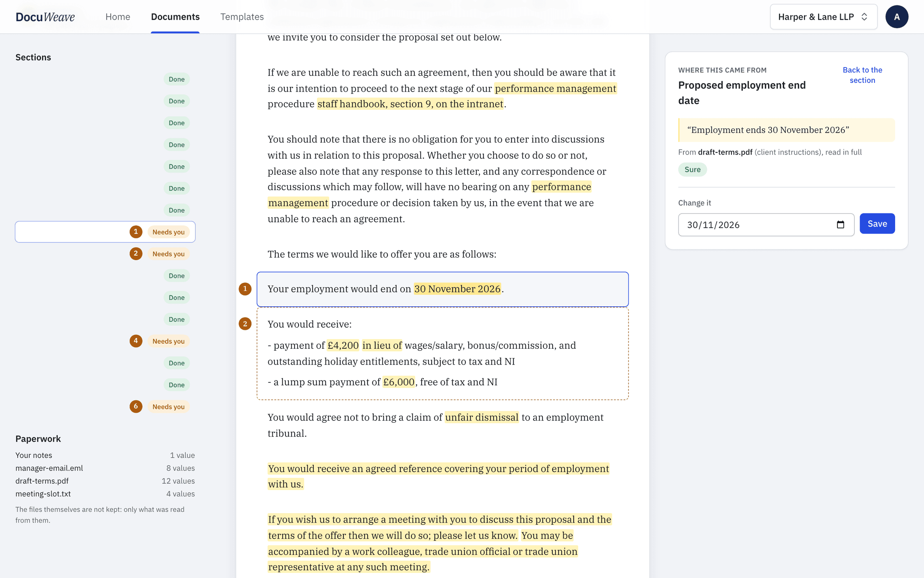The height and width of the screenshot is (578, 924).
Task: Select the sidebar section numbered 2 Needs you
Action: click(x=105, y=254)
